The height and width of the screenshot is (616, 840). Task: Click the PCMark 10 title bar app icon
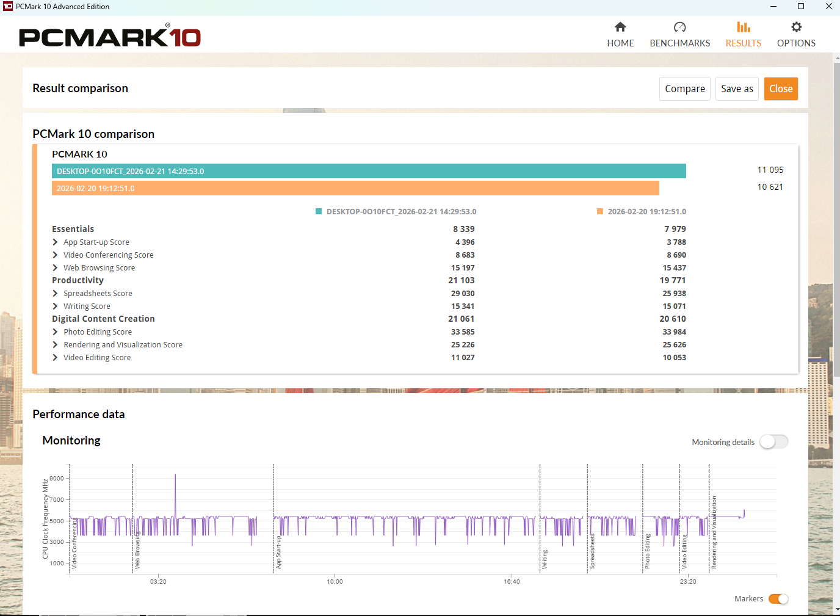8,6
